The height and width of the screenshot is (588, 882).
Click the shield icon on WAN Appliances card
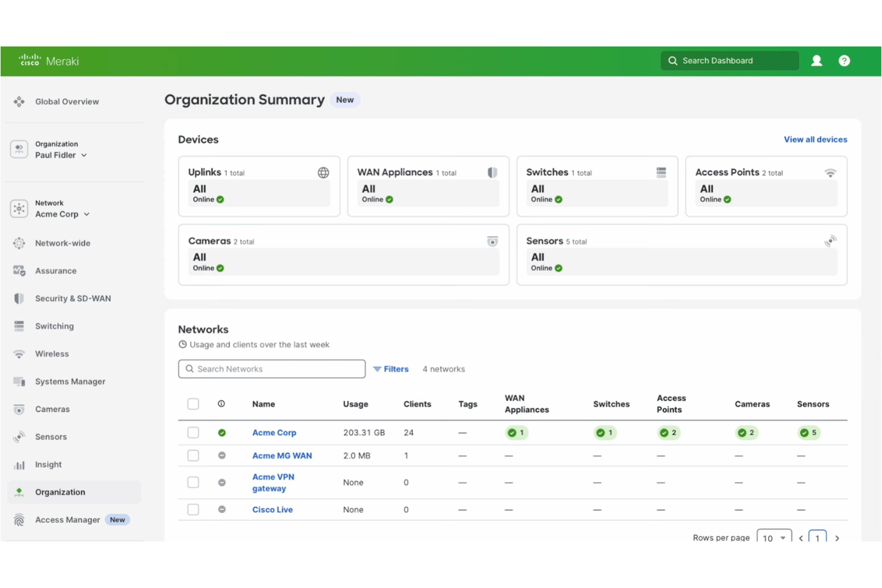(x=492, y=173)
